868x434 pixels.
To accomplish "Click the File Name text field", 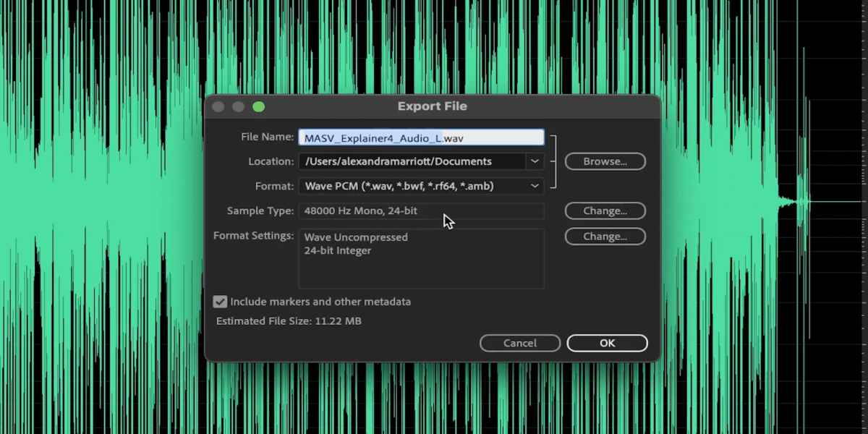I will click(x=421, y=137).
